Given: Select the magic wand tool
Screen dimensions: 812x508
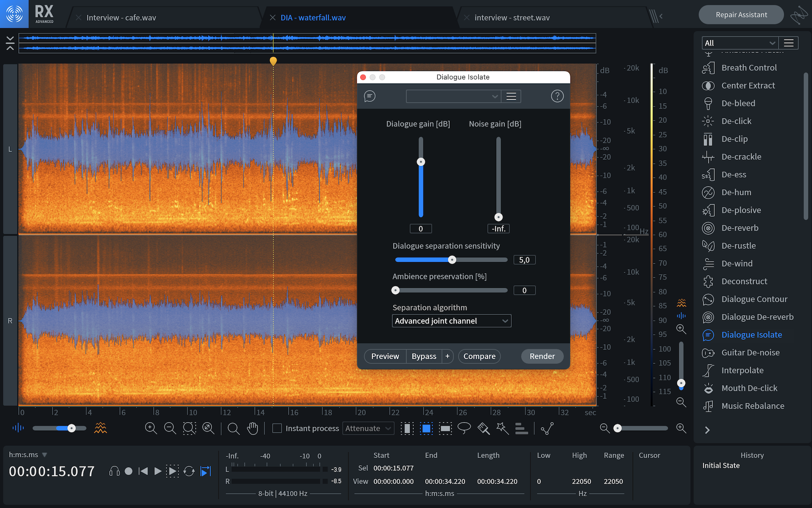Looking at the screenshot, I should (x=502, y=428).
